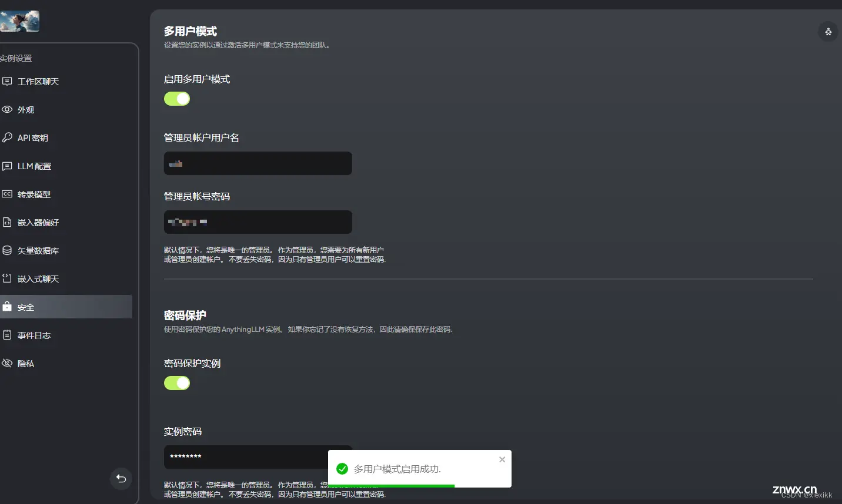Click the logo image at top left
The height and width of the screenshot is (504, 842).
coord(19,21)
